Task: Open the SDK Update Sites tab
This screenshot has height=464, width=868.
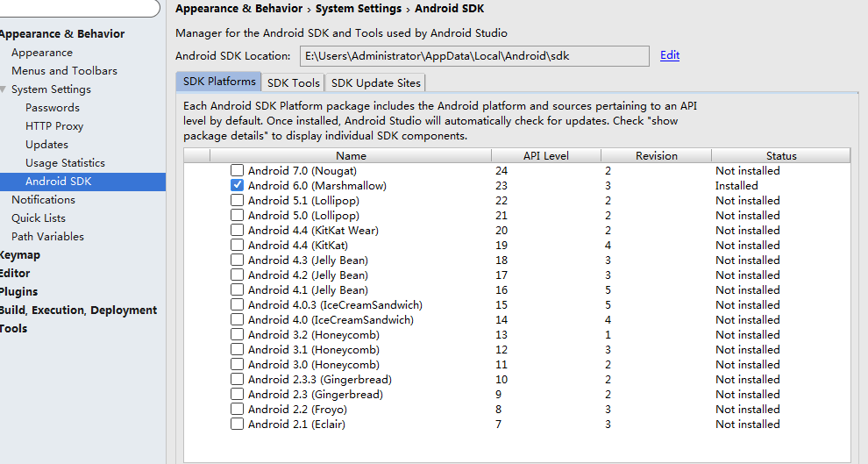Action: click(376, 83)
